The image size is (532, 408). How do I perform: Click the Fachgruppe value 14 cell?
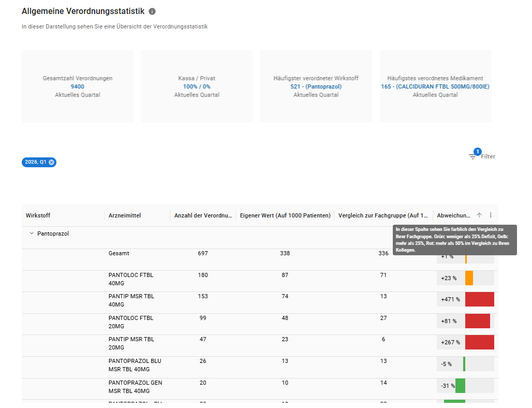click(383, 383)
